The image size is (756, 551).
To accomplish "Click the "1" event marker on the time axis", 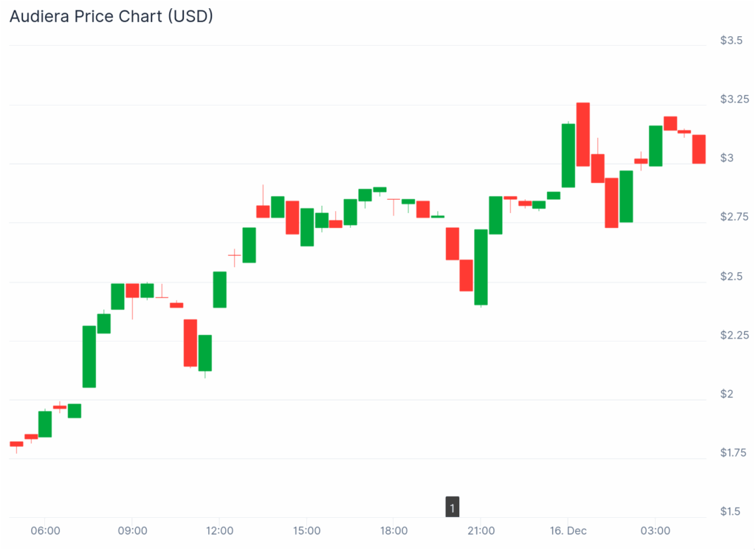I will [x=452, y=507].
